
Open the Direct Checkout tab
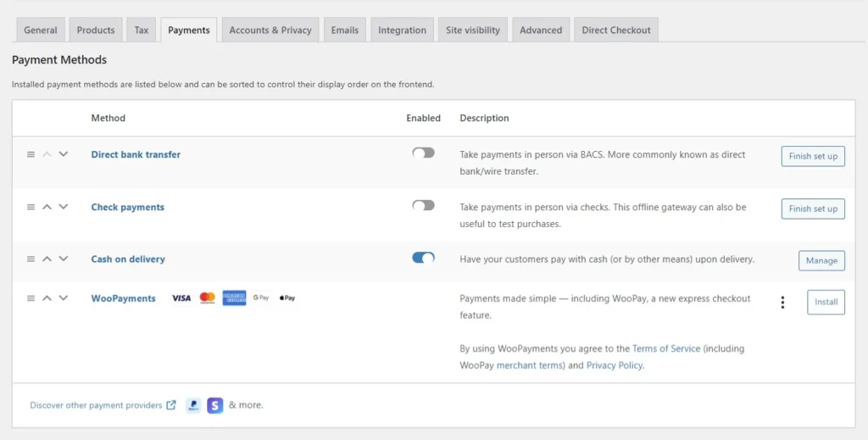point(616,30)
